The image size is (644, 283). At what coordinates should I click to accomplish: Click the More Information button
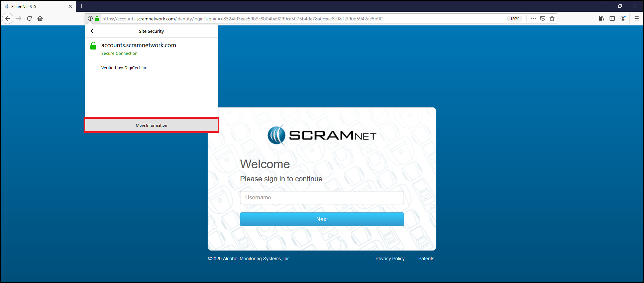point(151,125)
